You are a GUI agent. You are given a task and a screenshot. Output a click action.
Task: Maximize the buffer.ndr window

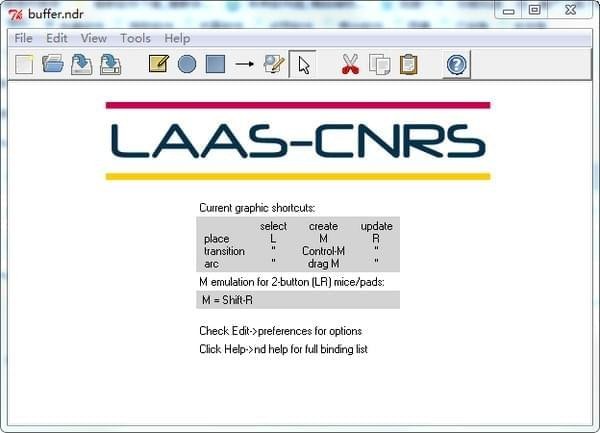pos(535,10)
